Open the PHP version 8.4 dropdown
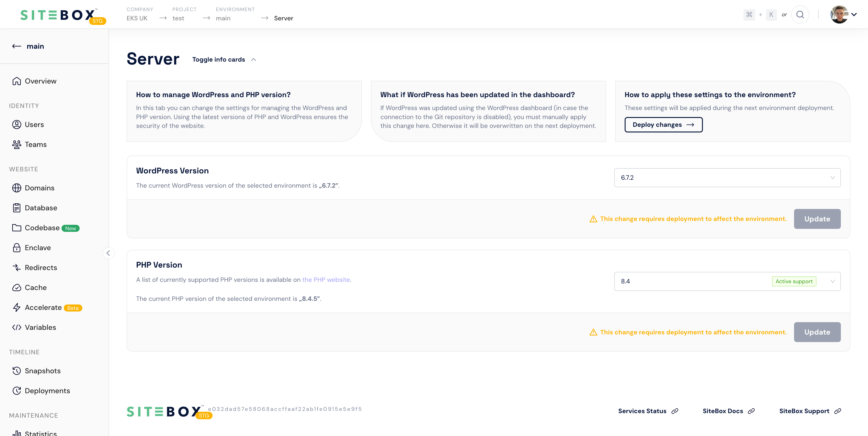This screenshot has height=436, width=868. [727, 282]
